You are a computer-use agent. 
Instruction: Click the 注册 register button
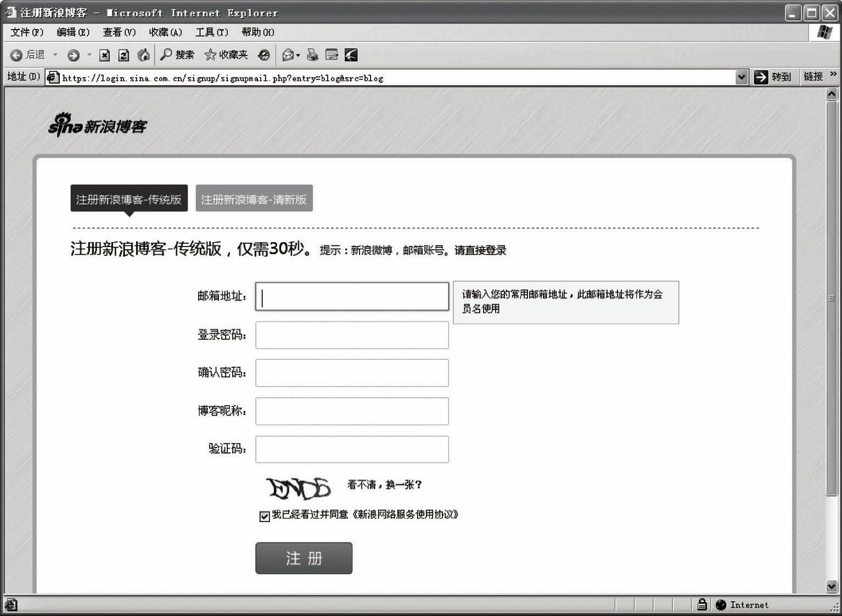[304, 558]
